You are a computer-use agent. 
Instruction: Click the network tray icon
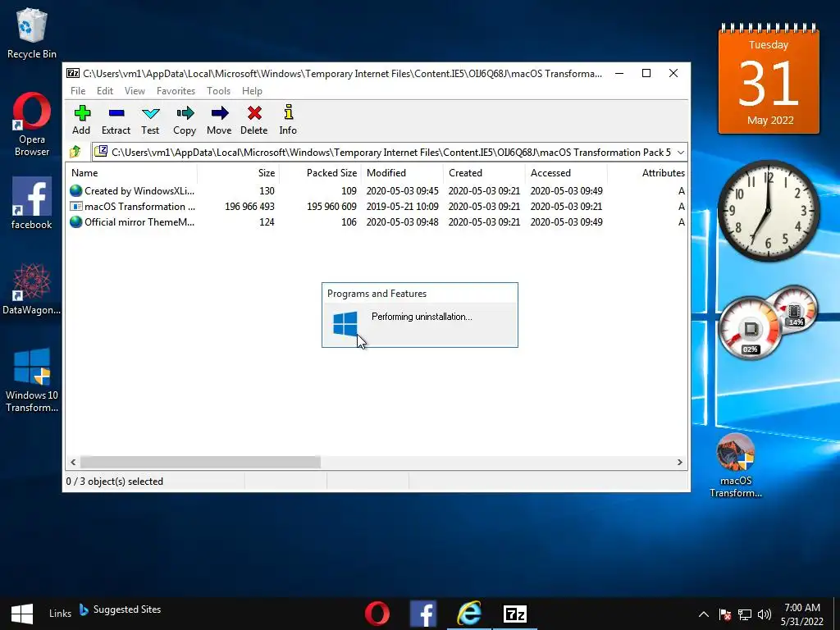point(745,614)
